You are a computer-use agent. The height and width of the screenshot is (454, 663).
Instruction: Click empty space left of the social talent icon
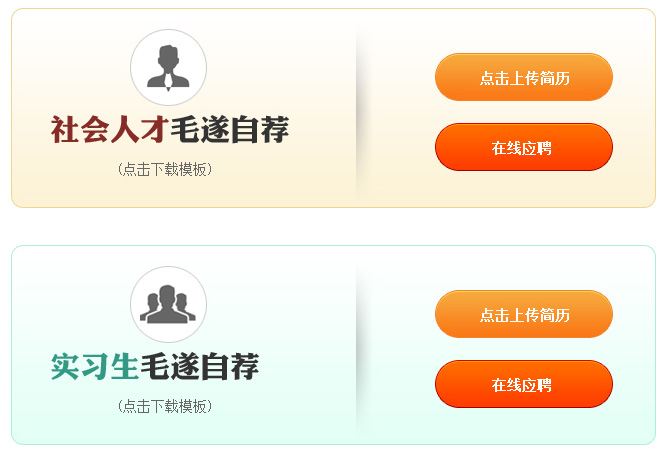point(70,67)
